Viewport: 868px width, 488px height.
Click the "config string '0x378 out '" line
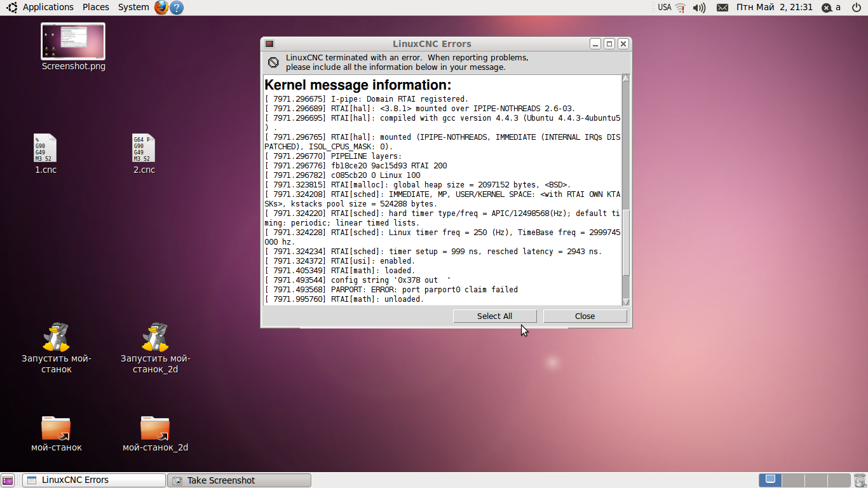(358, 280)
